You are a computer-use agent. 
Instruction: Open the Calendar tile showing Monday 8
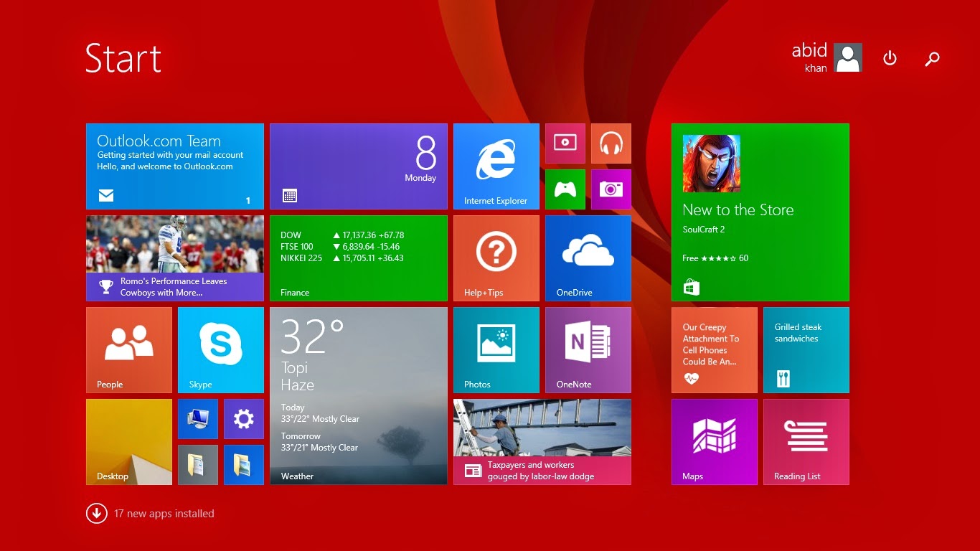coord(359,166)
